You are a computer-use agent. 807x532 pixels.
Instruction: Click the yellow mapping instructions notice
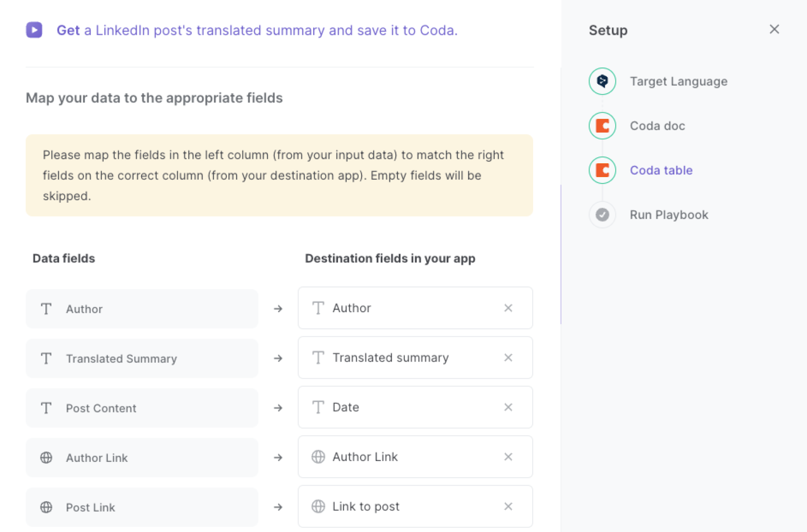pyautogui.click(x=279, y=175)
